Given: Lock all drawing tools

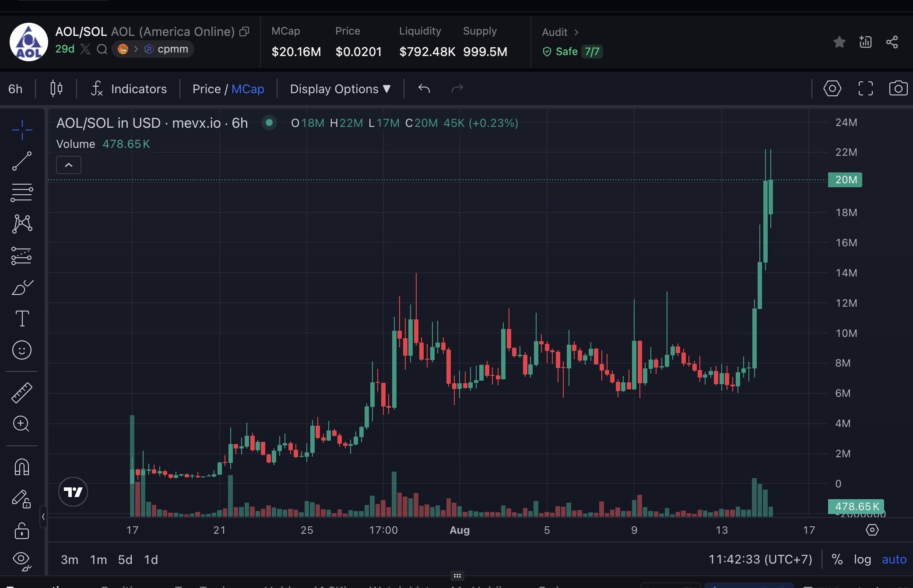Looking at the screenshot, I should tap(22, 530).
